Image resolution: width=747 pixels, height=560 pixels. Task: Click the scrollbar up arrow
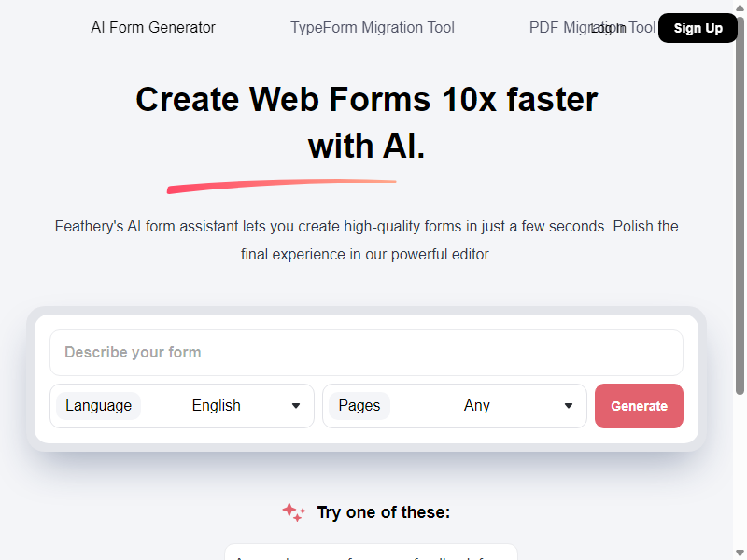[740, 7]
